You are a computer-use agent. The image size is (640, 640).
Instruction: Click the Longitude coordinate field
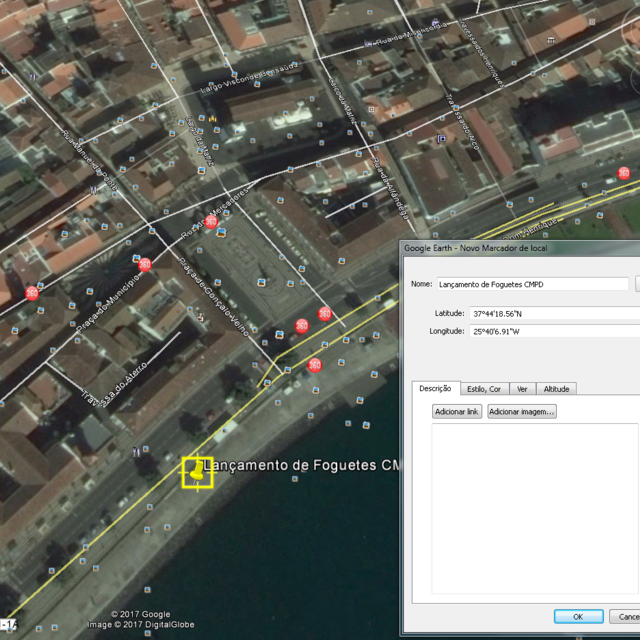click(553, 331)
